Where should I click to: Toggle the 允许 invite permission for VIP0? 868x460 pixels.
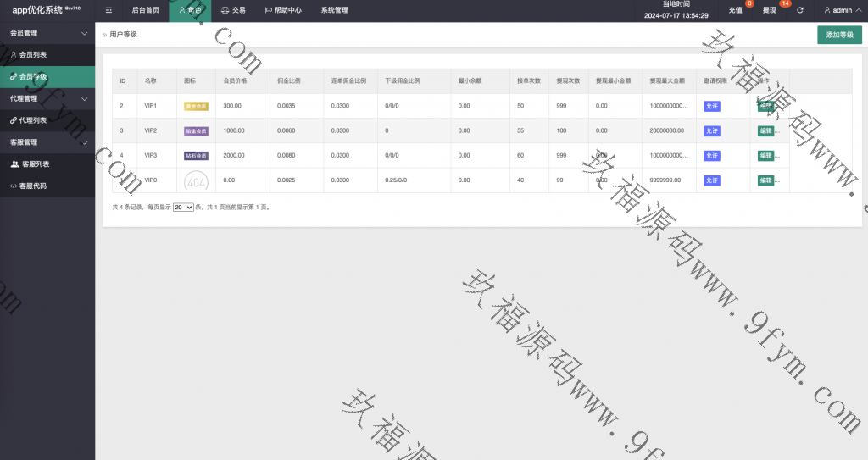[711, 180]
